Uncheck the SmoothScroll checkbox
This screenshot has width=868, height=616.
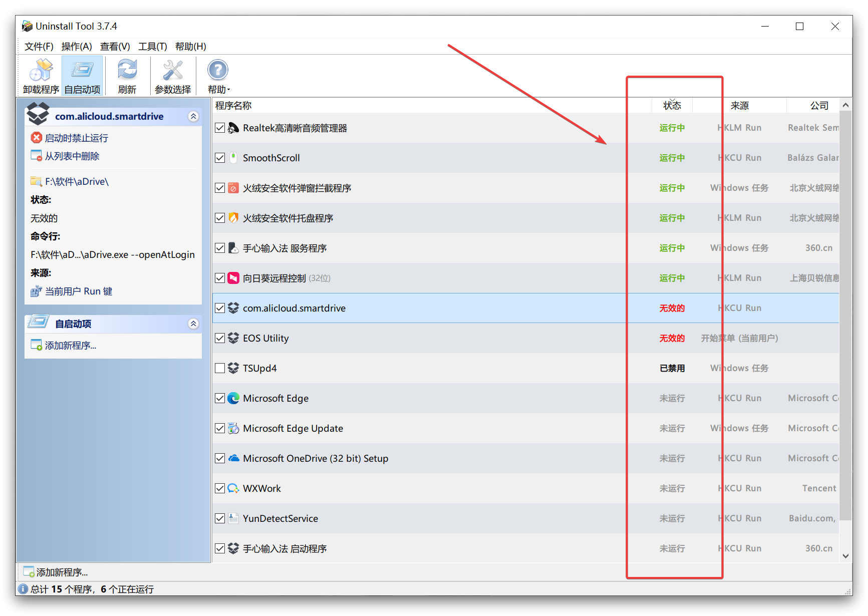point(220,158)
